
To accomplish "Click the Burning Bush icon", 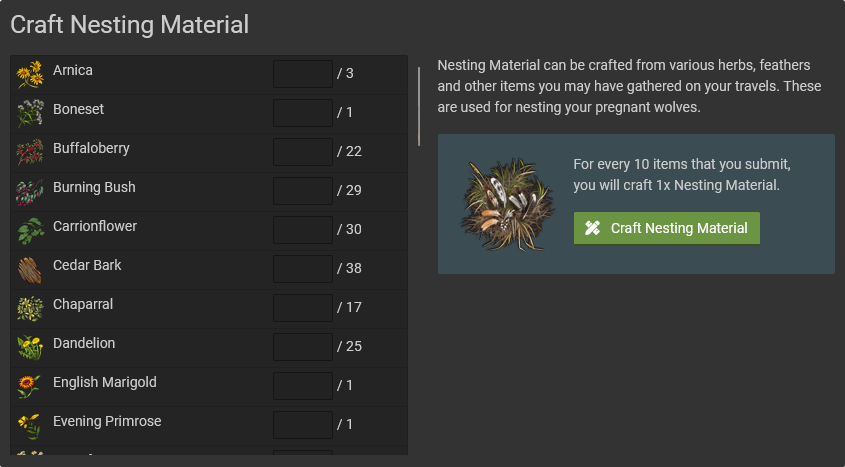I will click(31, 191).
